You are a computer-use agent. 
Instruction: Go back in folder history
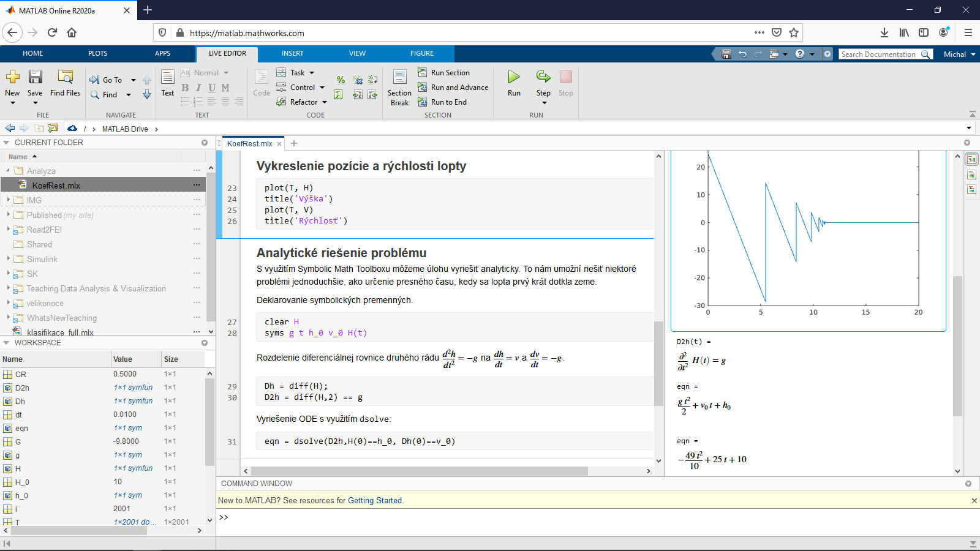10,129
